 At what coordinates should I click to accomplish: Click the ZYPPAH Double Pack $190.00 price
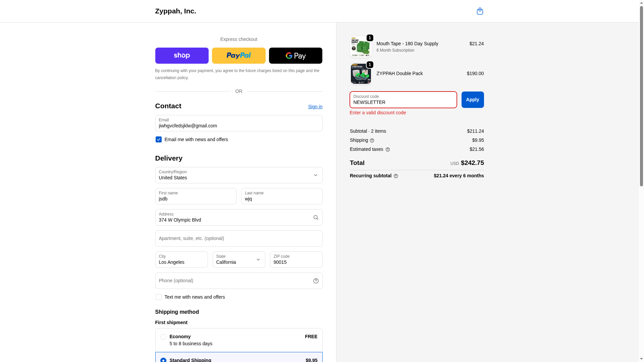click(475, 73)
